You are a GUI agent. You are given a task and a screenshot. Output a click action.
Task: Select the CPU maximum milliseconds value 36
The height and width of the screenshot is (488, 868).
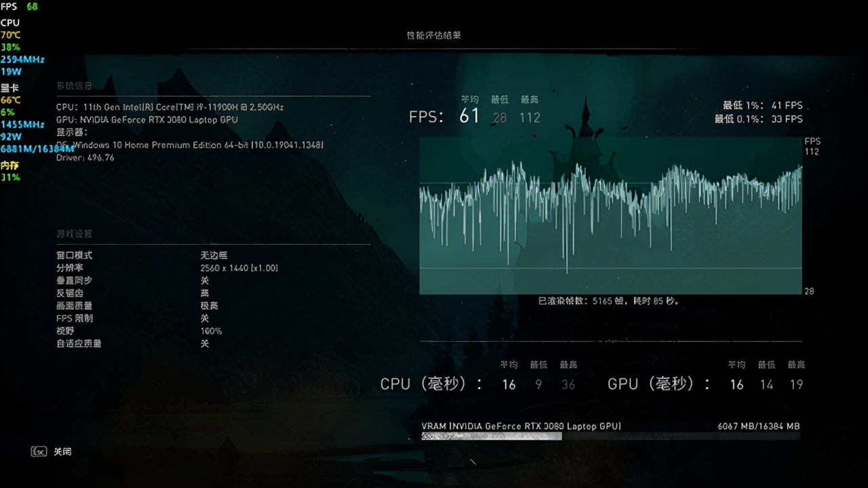[568, 385]
